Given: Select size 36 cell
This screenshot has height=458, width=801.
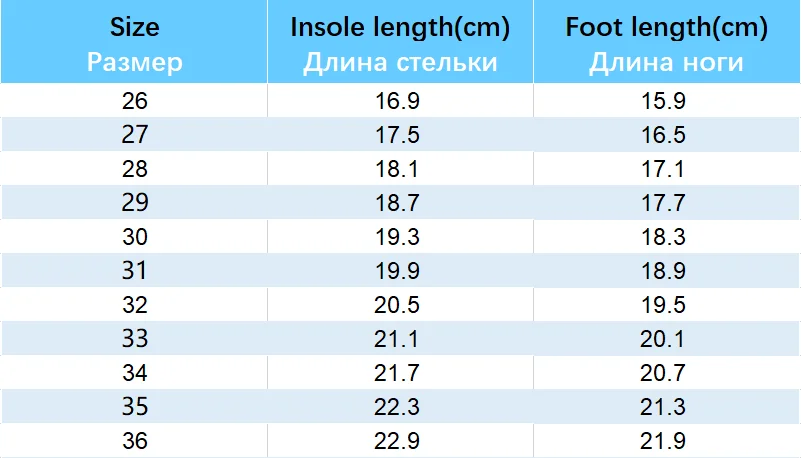Looking at the screenshot, I should 134,441.
